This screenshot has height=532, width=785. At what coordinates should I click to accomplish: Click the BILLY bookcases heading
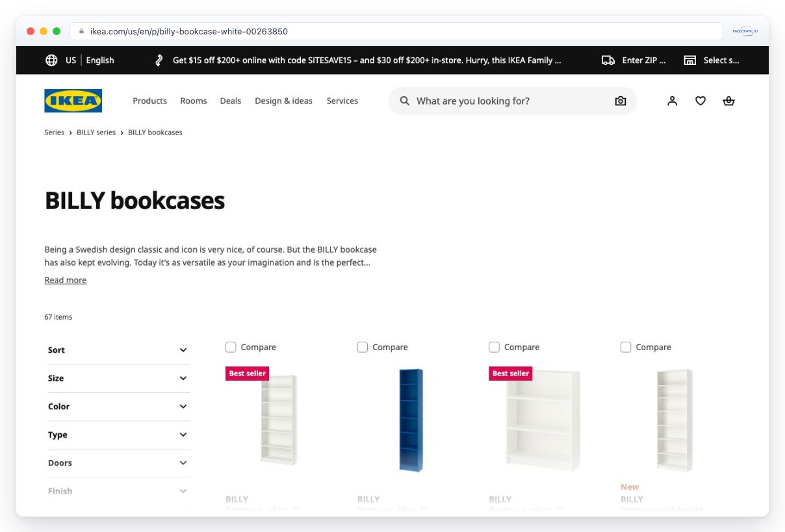point(135,201)
